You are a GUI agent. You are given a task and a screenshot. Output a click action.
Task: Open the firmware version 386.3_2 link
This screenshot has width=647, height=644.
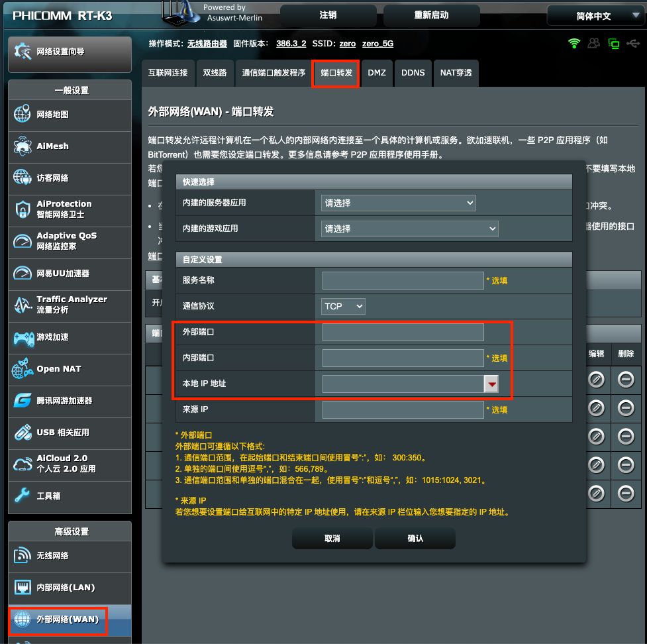291,44
